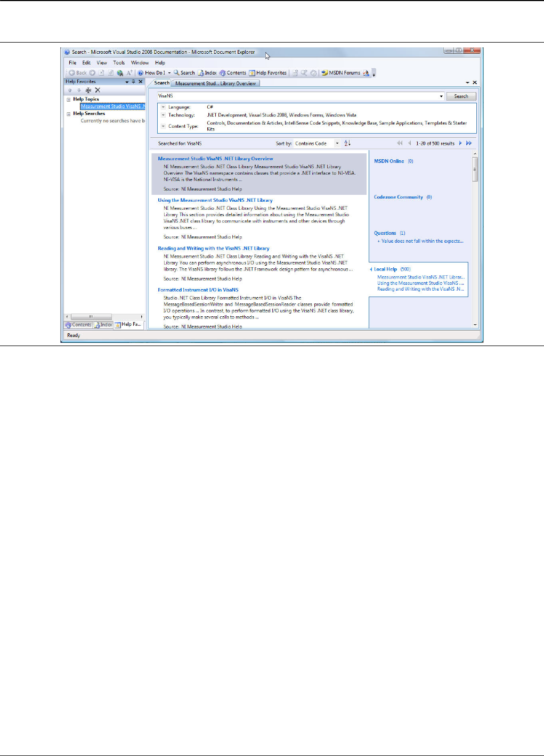Select Measurement Studio VisaNS favorite item
This screenshot has width=544, height=756.
point(113,106)
